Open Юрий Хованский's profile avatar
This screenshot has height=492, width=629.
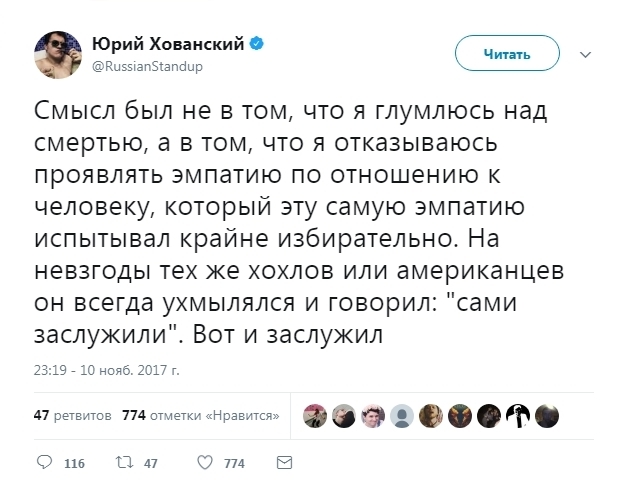coord(58,54)
